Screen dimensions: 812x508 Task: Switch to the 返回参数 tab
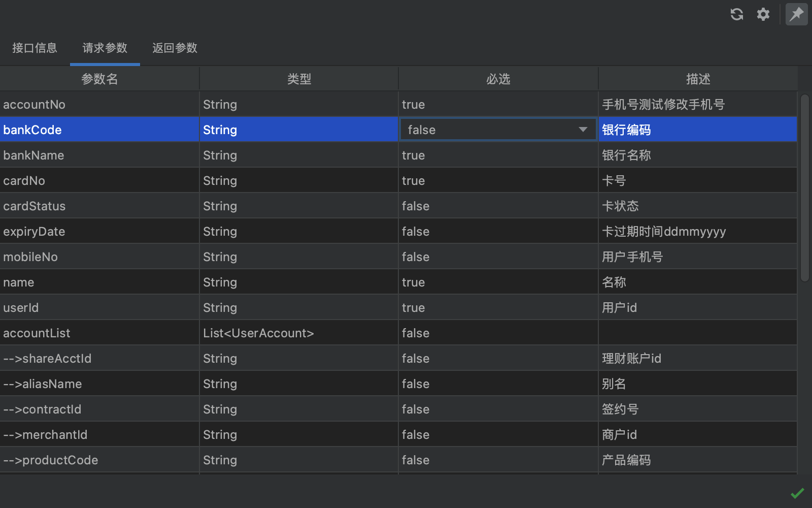(x=175, y=48)
